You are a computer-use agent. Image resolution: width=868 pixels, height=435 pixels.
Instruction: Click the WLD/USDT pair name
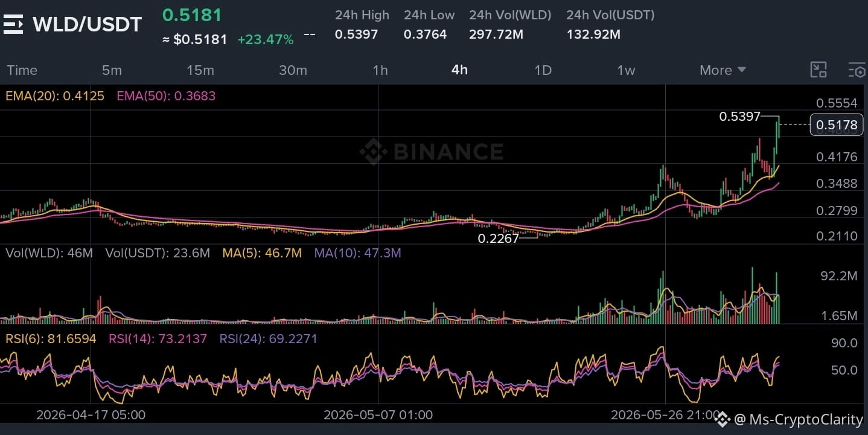click(88, 24)
